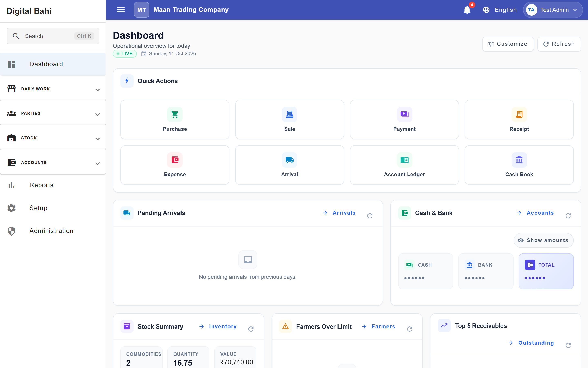Click the Search input field
588x368 pixels.
(53, 36)
